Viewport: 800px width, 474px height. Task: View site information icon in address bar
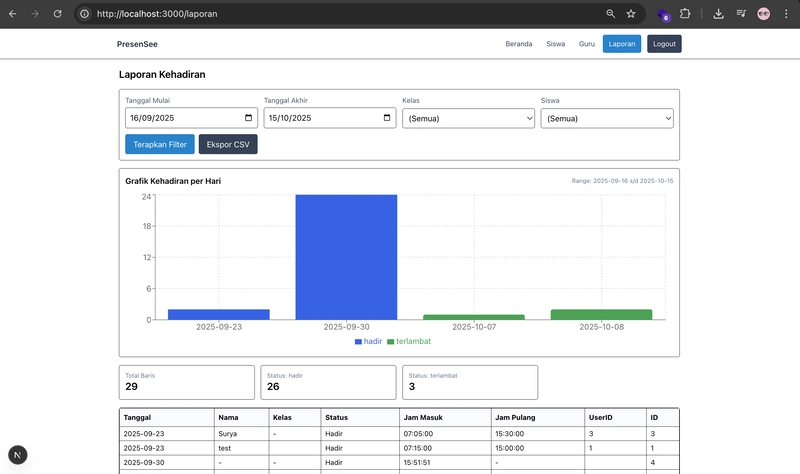85,14
